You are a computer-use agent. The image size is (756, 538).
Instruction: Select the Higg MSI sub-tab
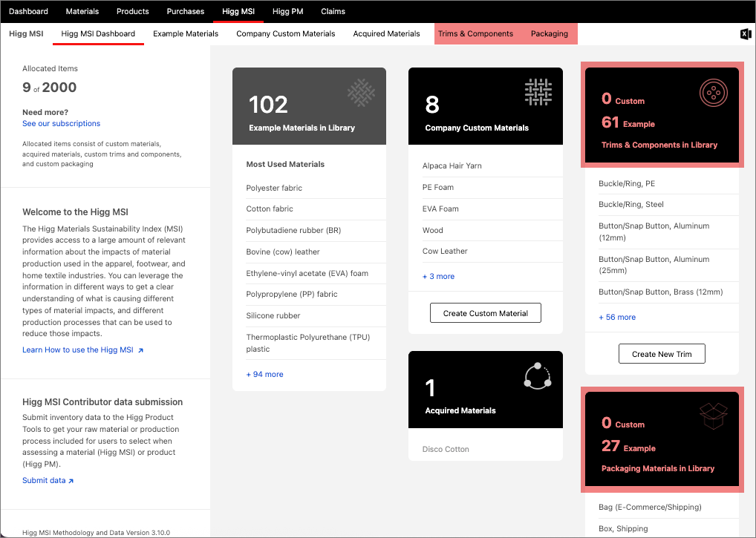pyautogui.click(x=26, y=33)
